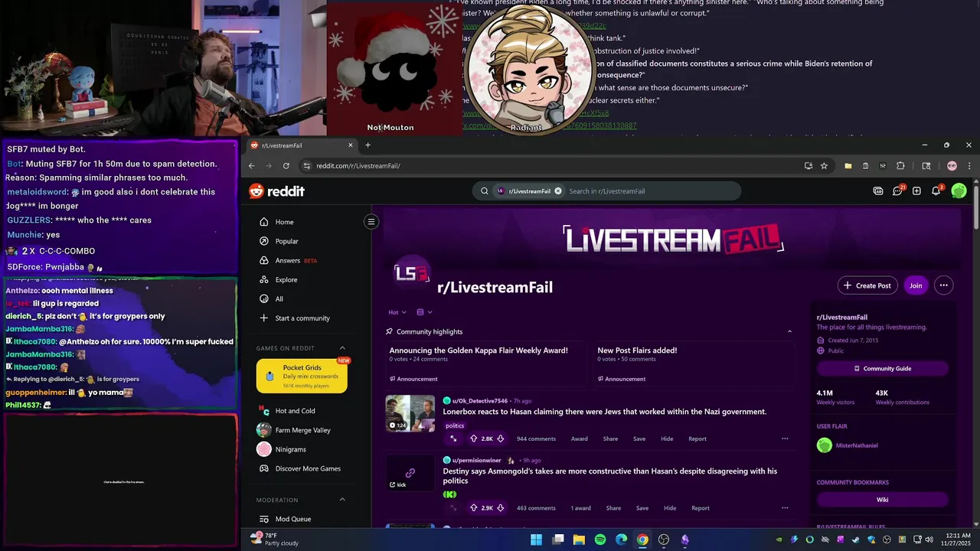Open the Chrome extensions puzzle icon

click(x=900, y=165)
